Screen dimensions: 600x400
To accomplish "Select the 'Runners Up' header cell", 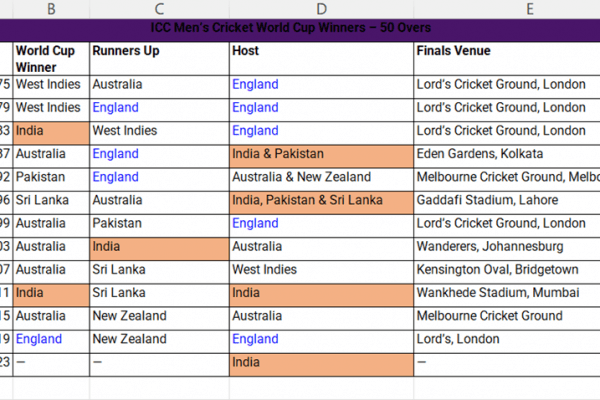I will click(160, 59).
